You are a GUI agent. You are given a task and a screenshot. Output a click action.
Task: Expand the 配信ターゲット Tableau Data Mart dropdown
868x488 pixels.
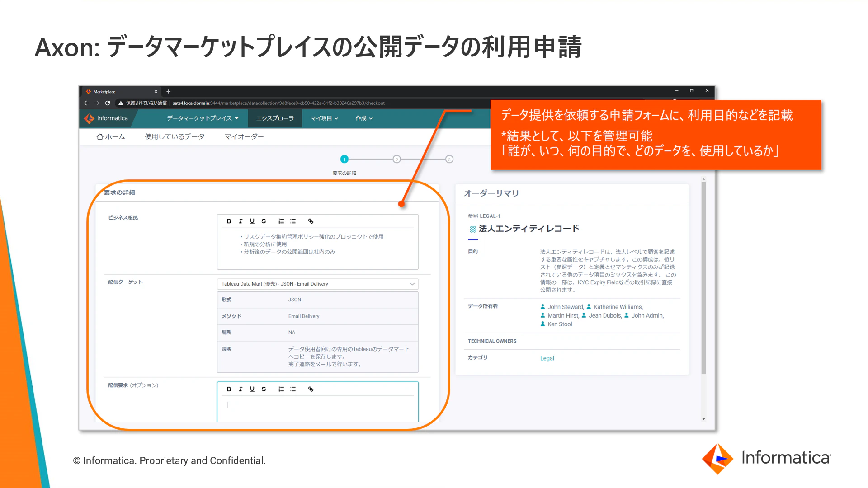[318, 284]
